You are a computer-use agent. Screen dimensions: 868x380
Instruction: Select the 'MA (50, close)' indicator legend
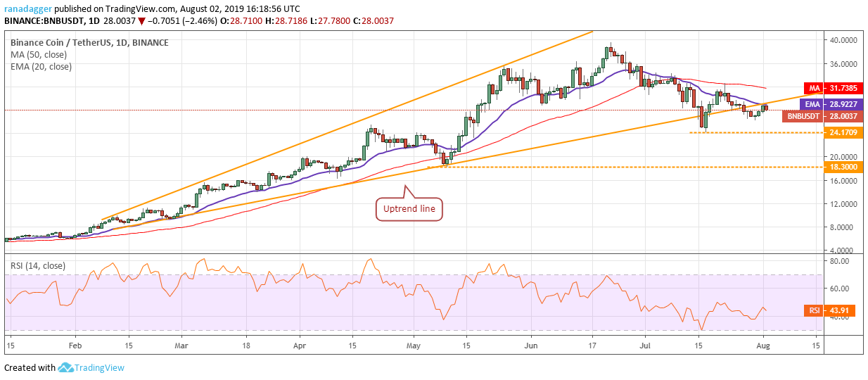(x=38, y=55)
